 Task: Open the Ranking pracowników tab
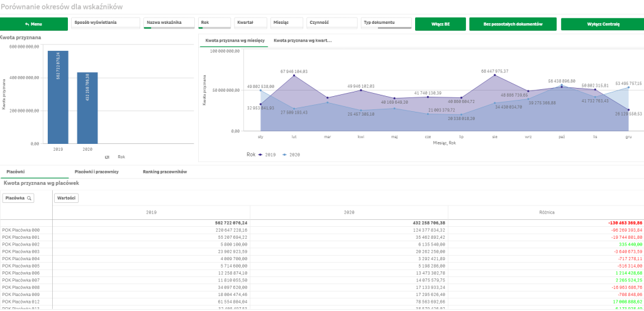coord(165,172)
